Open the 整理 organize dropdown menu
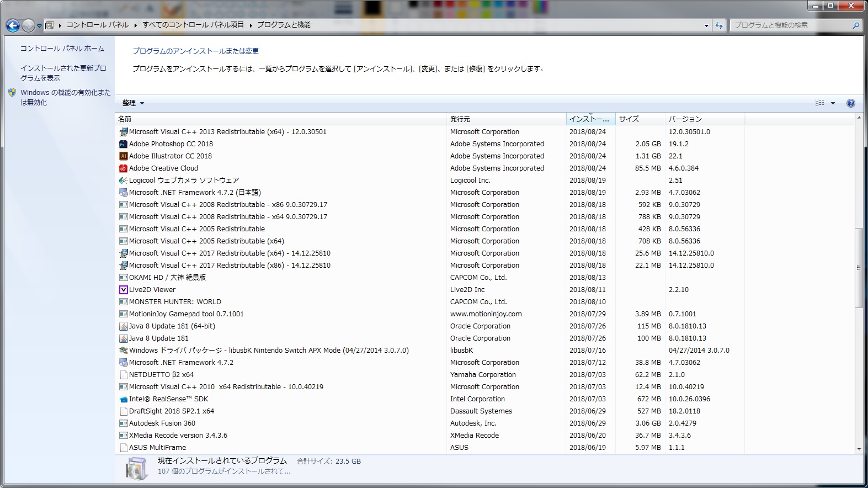The height and width of the screenshot is (488, 868). click(x=133, y=103)
